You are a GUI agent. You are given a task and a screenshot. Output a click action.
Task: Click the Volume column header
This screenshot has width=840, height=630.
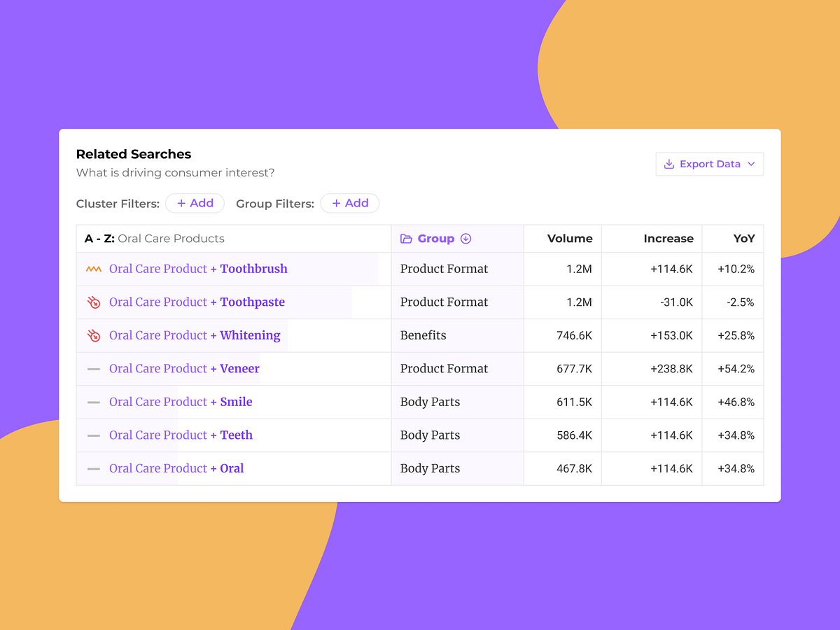coord(570,238)
